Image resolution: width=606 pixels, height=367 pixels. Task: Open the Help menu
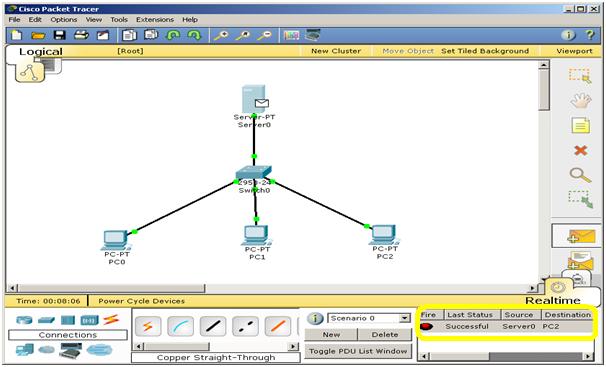(190, 19)
